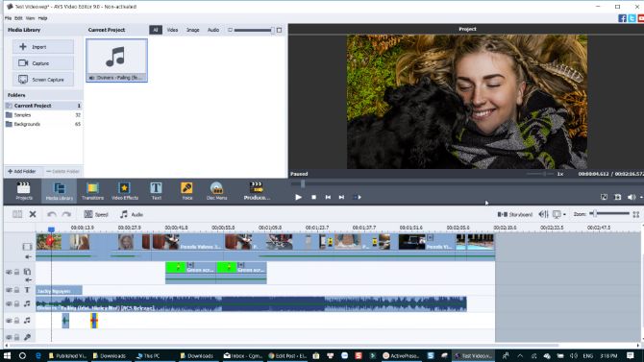644x362 pixels.
Task: Click the next scene playback button
Action: point(358,197)
